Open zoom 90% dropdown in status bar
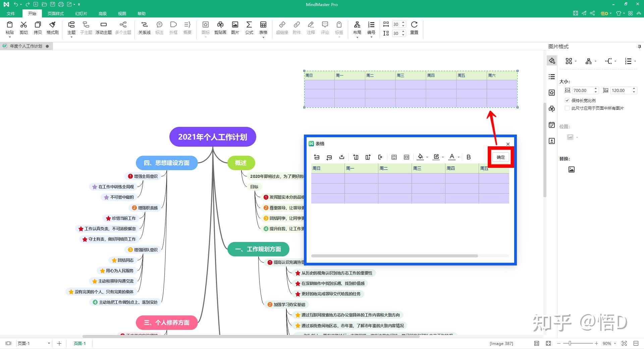 pyautogui.click(x=615, y=343)
